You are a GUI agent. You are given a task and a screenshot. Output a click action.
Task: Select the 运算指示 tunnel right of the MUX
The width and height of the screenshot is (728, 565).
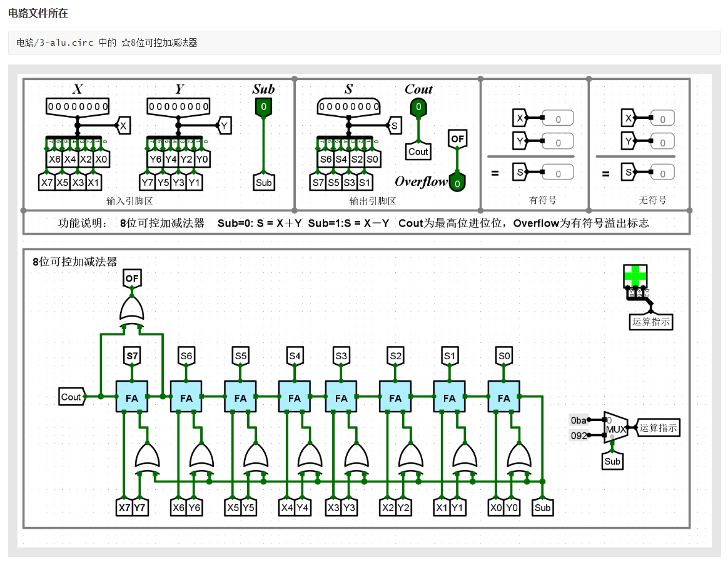(x=658, y=428)
